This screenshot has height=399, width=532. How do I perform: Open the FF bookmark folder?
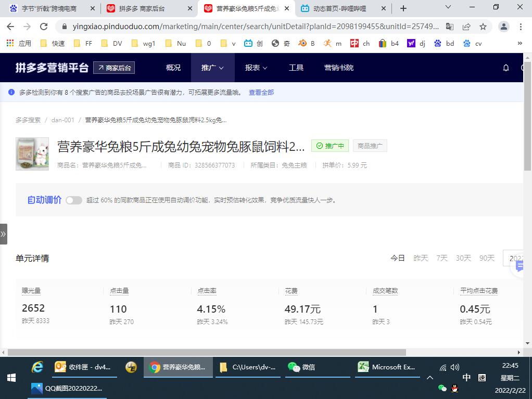pos(83,43)
